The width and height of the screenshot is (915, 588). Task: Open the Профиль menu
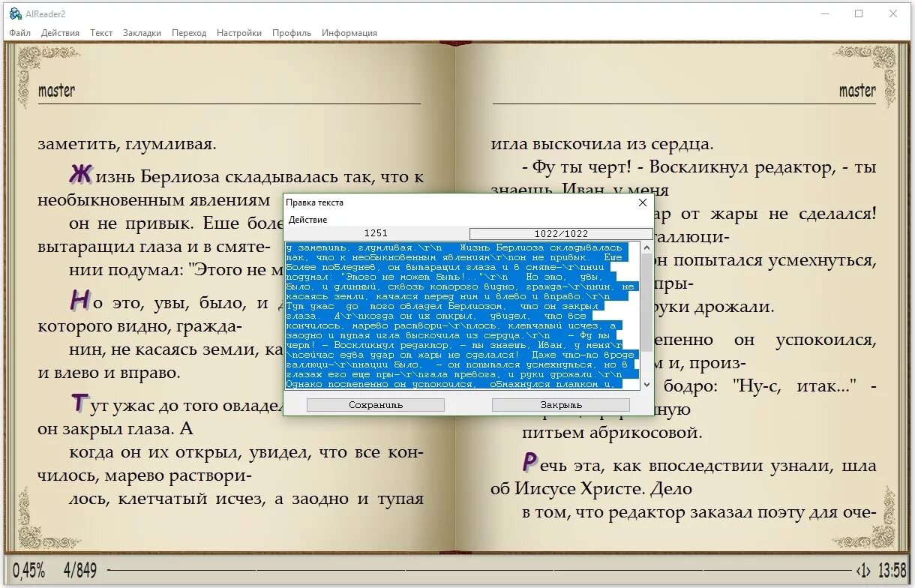click(x=292, y=33)
